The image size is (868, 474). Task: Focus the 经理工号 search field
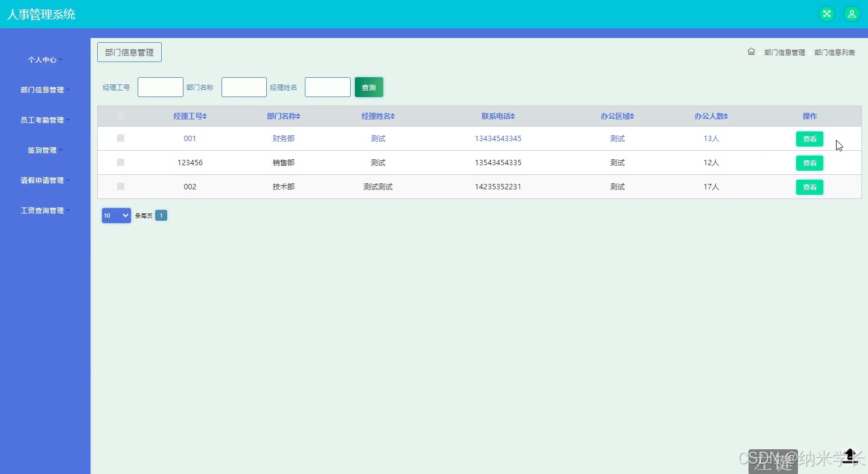point(161,87)
